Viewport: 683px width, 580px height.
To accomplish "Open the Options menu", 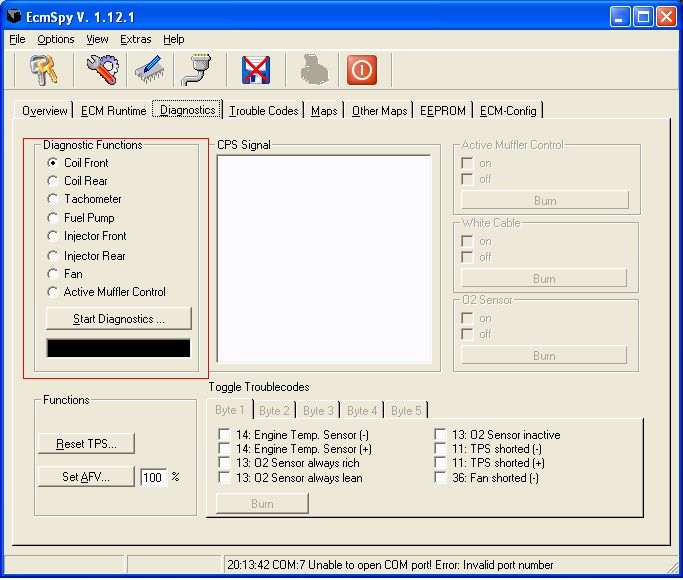I will [x=56, y=39].
